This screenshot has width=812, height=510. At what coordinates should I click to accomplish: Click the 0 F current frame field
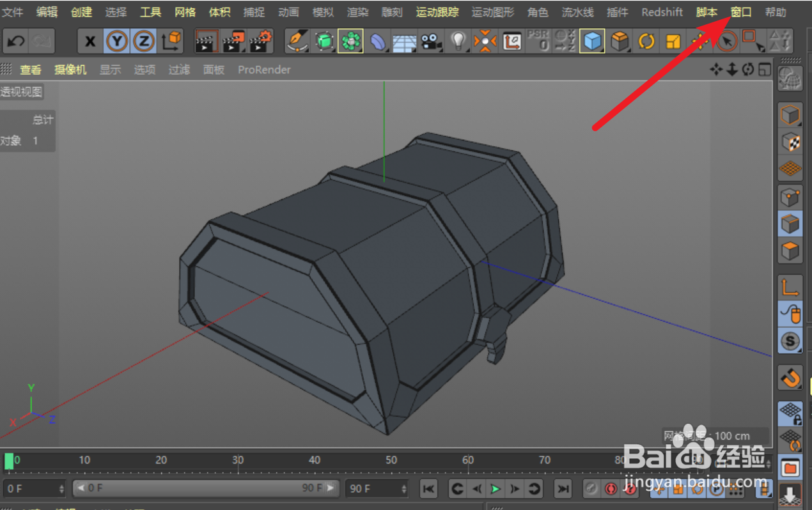pyautogui.click(x=35, y=489)
